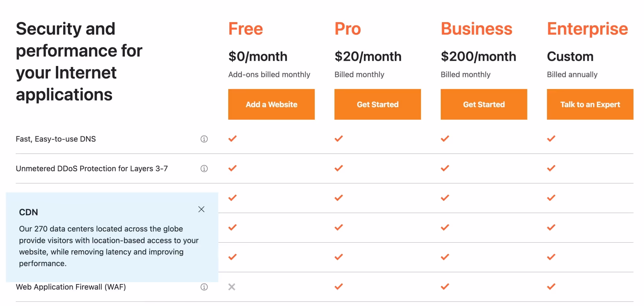The image size is (644, 306).
Task: Select the Pro plan heading
Action: coord(348,29)
